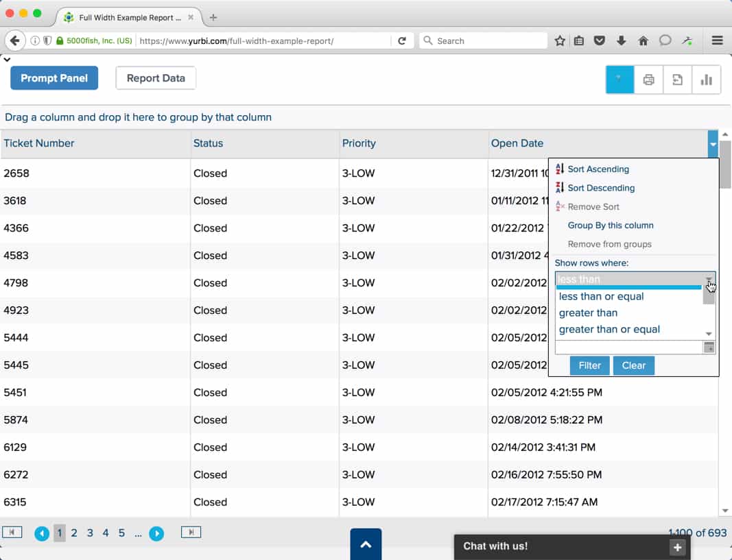
Task: Open the Open Date column menu arrow
Action: click(713, 144)
